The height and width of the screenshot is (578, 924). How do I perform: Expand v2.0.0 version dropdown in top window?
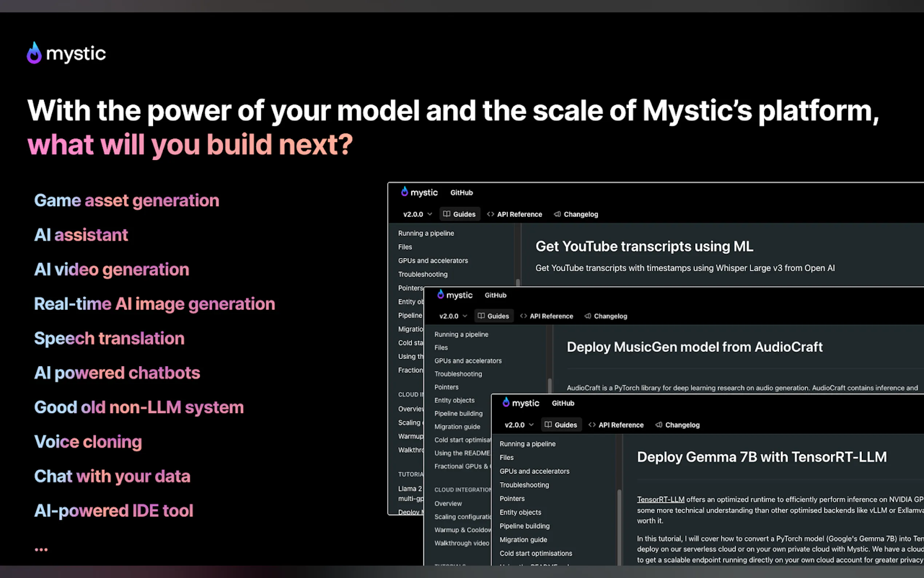[418, 214]
